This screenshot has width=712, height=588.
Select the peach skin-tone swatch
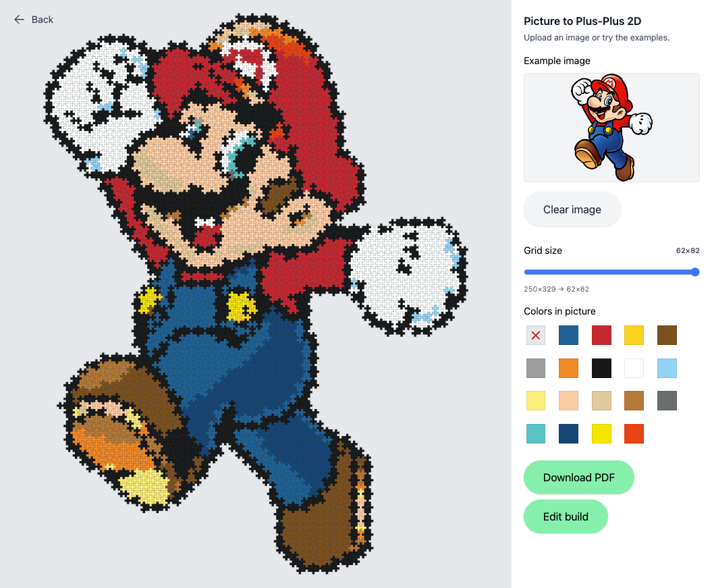point(568,400)
